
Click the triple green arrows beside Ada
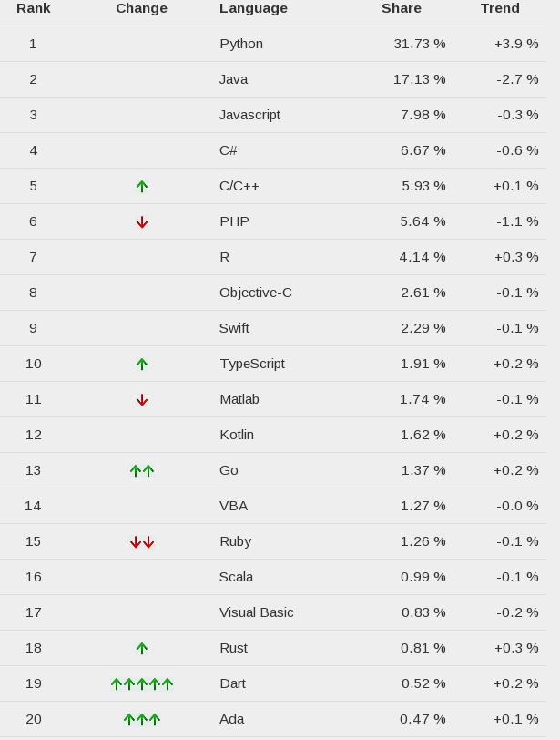[x=142, y=719]
